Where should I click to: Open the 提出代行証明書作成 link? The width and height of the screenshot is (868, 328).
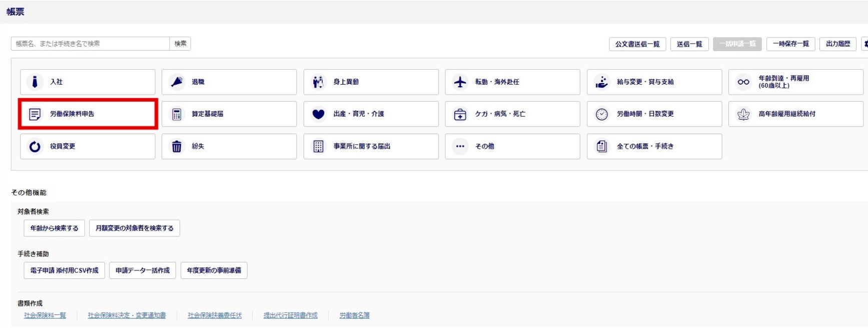pos(291,315)
